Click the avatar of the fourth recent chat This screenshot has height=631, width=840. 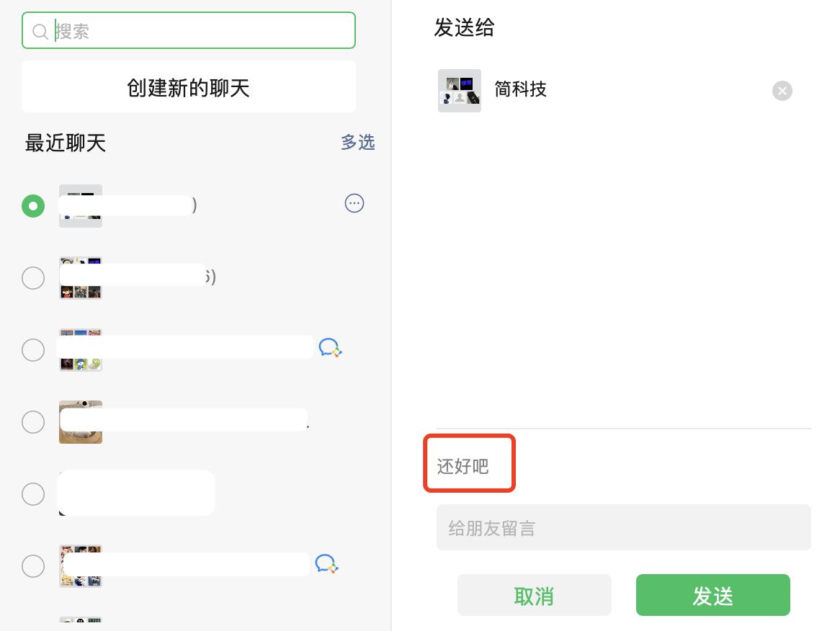tap(81, 422)
